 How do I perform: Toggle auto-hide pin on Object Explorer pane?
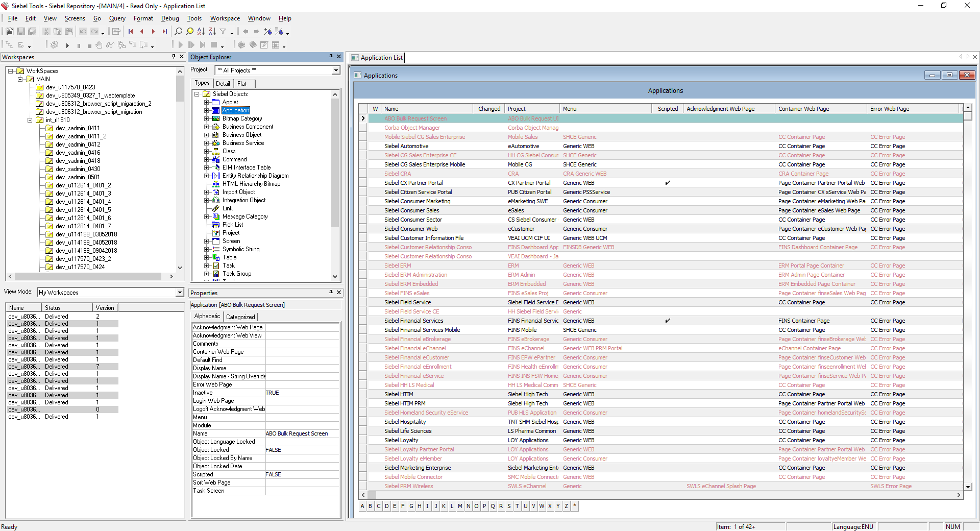(331, 57)
